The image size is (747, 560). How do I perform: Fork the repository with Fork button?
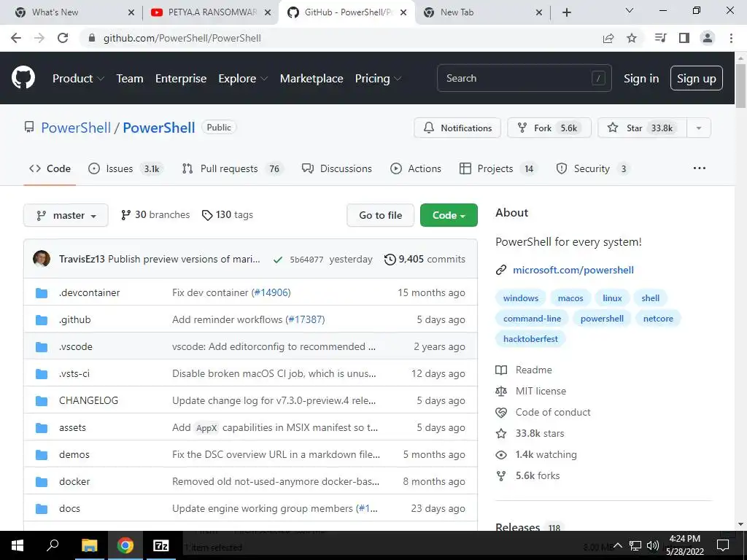pyautogui.click(x=549, y=128)
